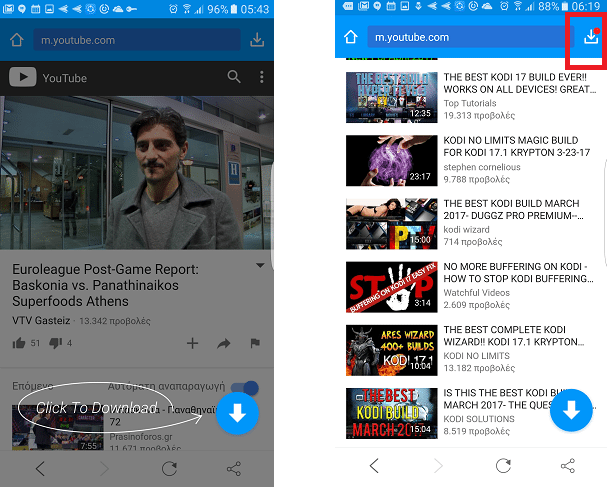Tap battery 96% indicator in status bar
The image size is (607, 487).
(222, 9)
